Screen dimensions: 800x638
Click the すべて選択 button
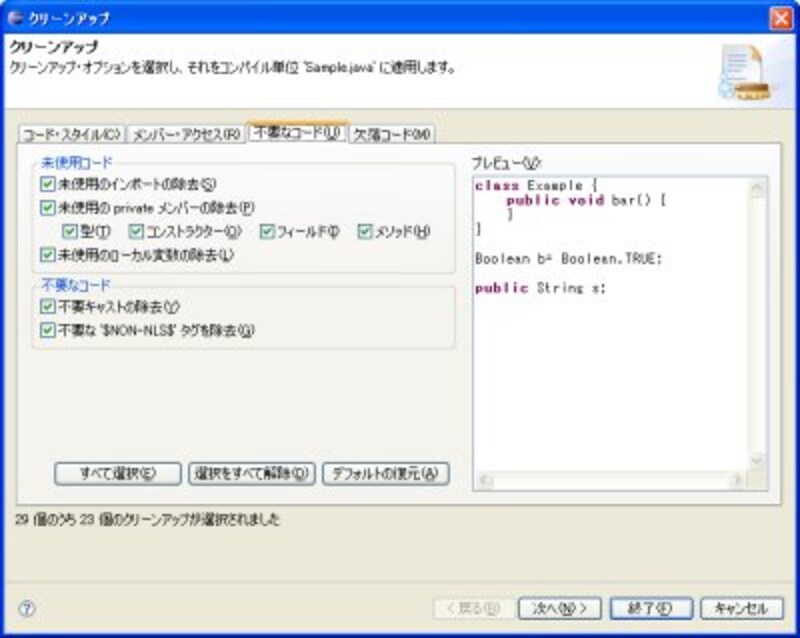118,474
